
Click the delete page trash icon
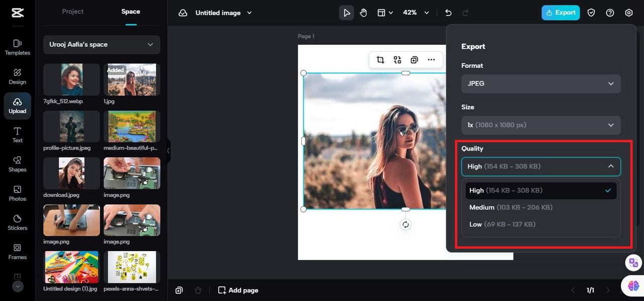click(198, 290)
